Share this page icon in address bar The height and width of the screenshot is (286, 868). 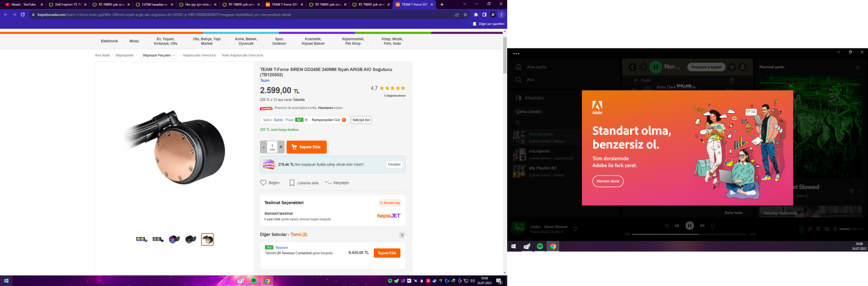(457, 14)
